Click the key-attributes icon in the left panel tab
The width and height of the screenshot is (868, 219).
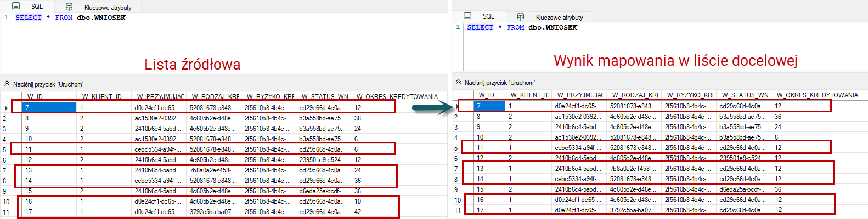click(69, 7)
